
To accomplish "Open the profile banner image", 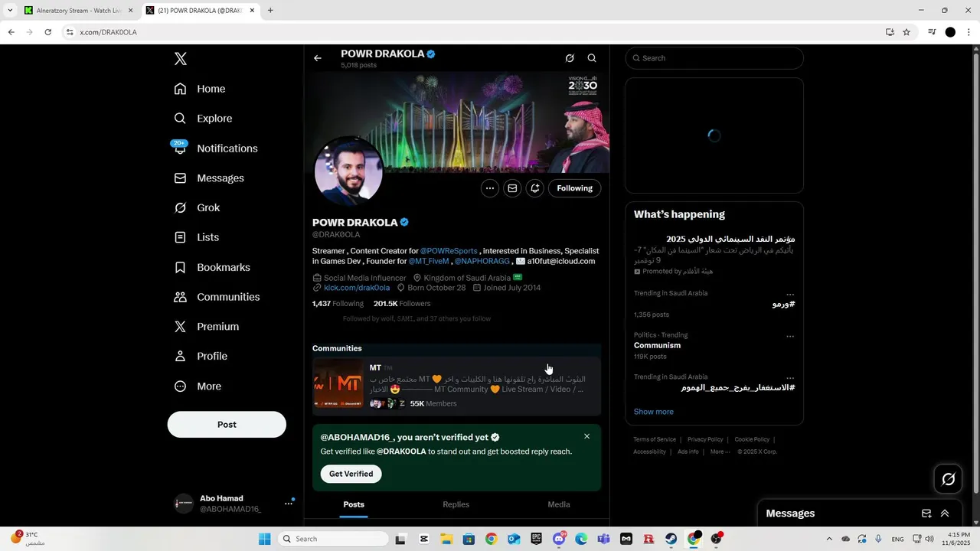I will [457, 122].
